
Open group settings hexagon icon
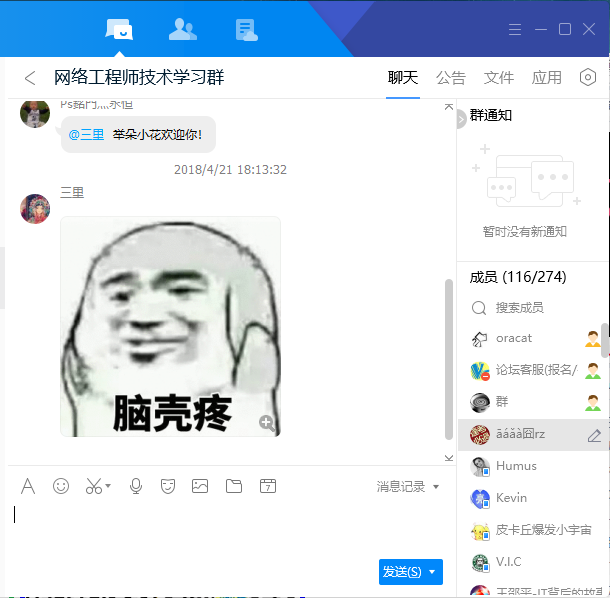pos(587,77)
